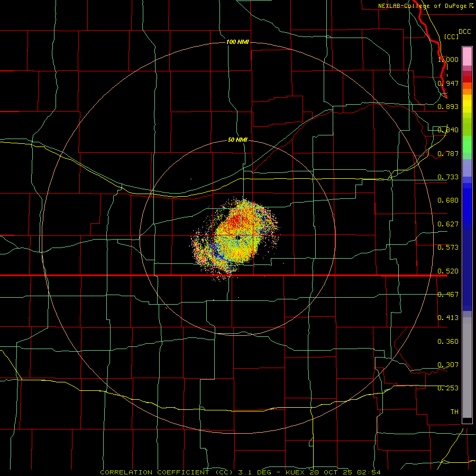Click the 1.000 color scale value
This screenshot has width=476, height=476.
(448, 59)
